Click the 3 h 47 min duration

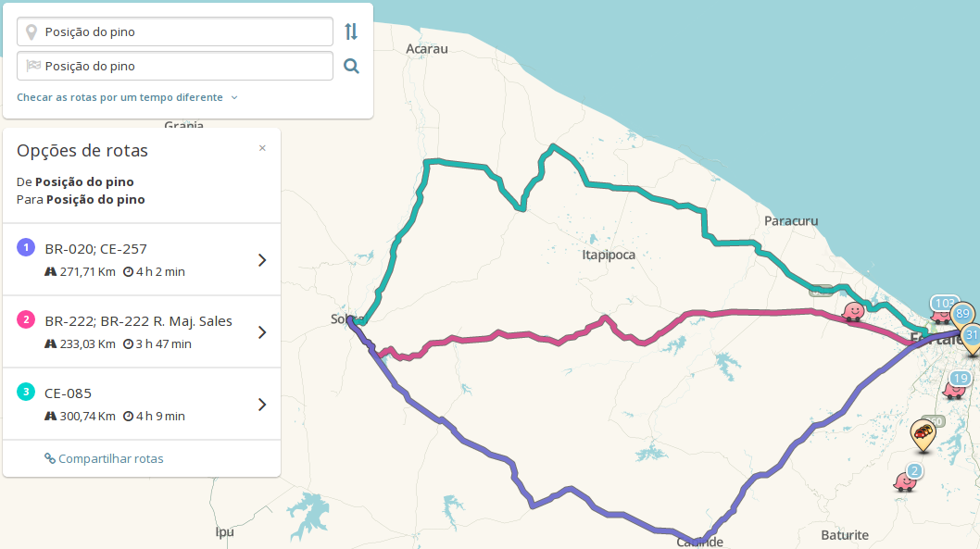point(164,344)
